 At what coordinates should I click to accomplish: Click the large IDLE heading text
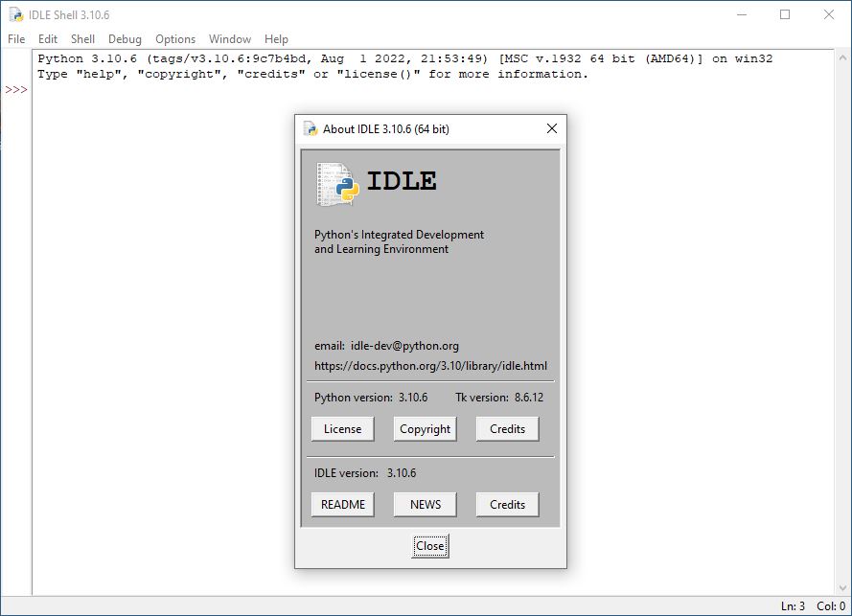point(402,181)
